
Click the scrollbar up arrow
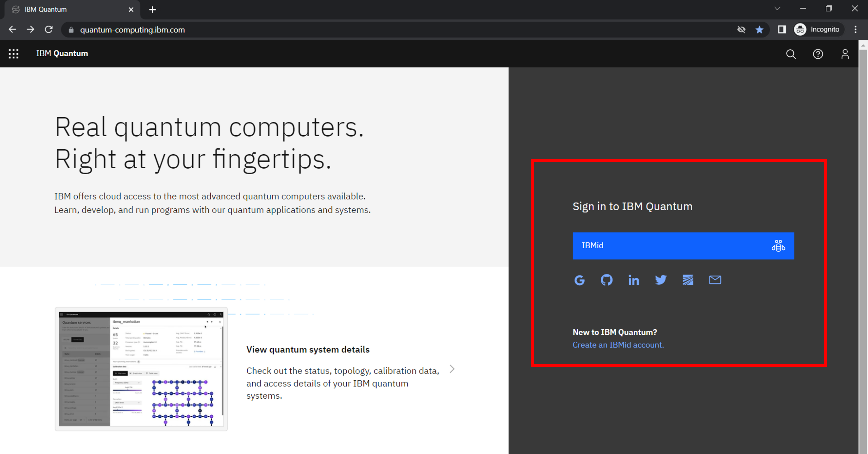[863, 45]
